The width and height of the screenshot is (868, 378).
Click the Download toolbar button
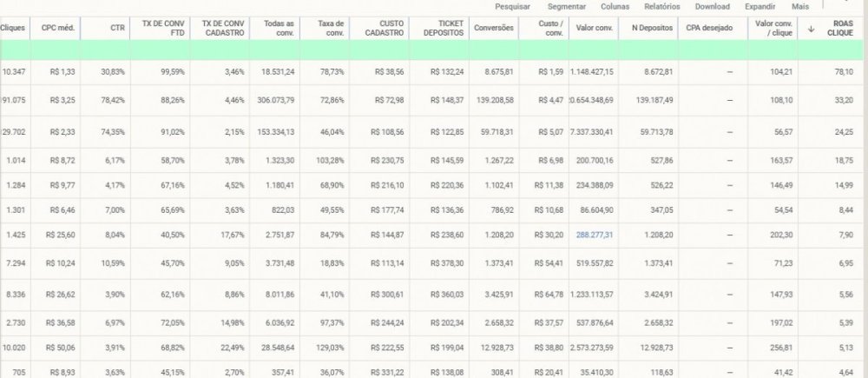tap(712, 7)
